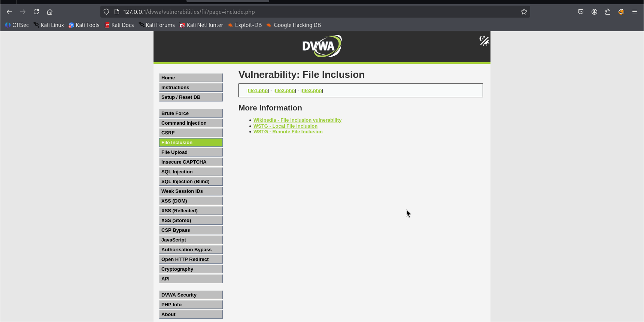
Task: Open the file1.php link
Action: 258,91
